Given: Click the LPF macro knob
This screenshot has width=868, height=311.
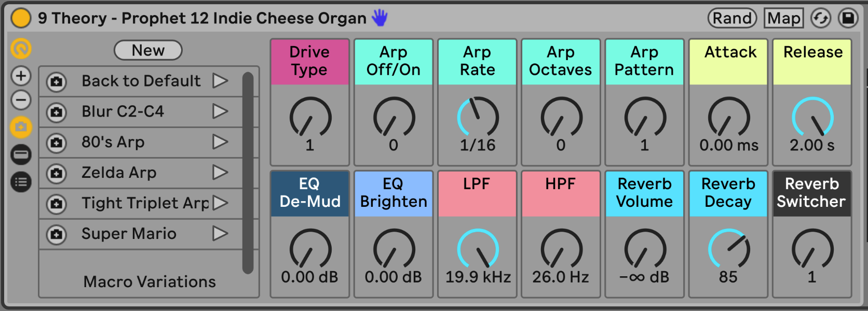Looking at the screenshot, I should point(478,249).
